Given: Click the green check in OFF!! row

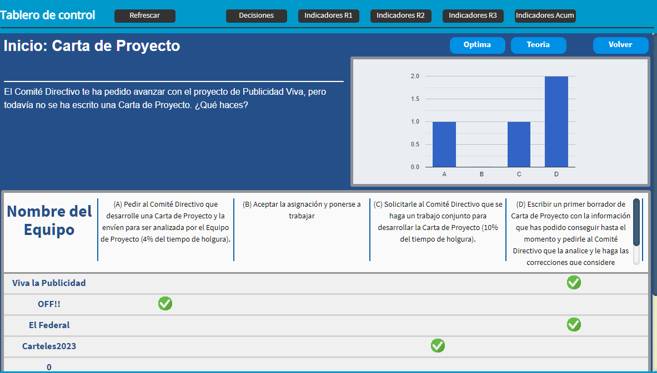Looking at the screenshot, I should point(165,303).
